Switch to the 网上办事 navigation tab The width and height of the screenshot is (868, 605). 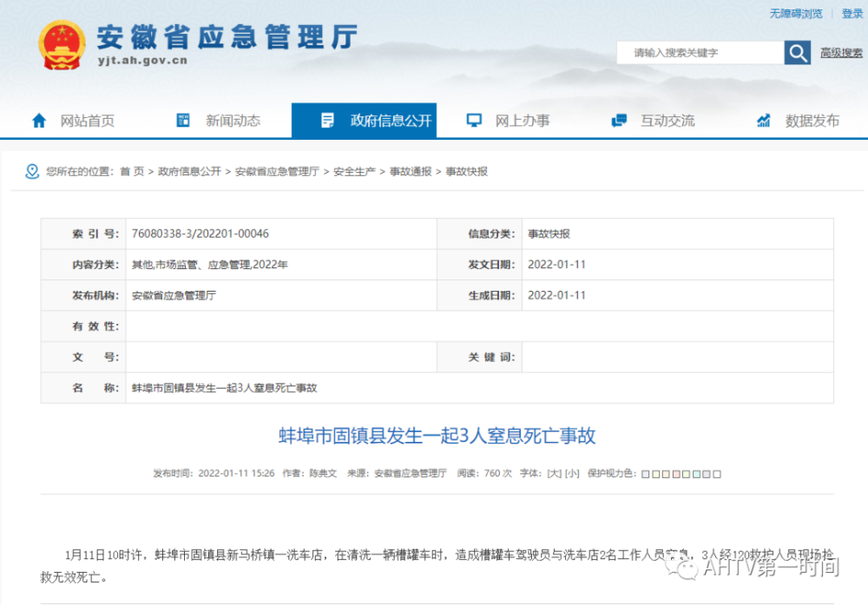(508, 120)
